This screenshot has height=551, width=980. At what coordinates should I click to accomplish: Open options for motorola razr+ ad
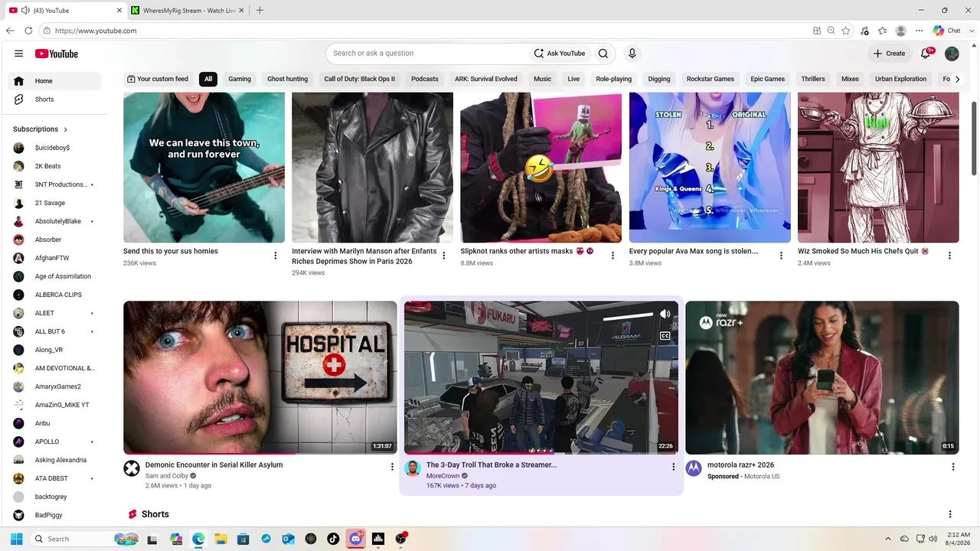(953, 467)
